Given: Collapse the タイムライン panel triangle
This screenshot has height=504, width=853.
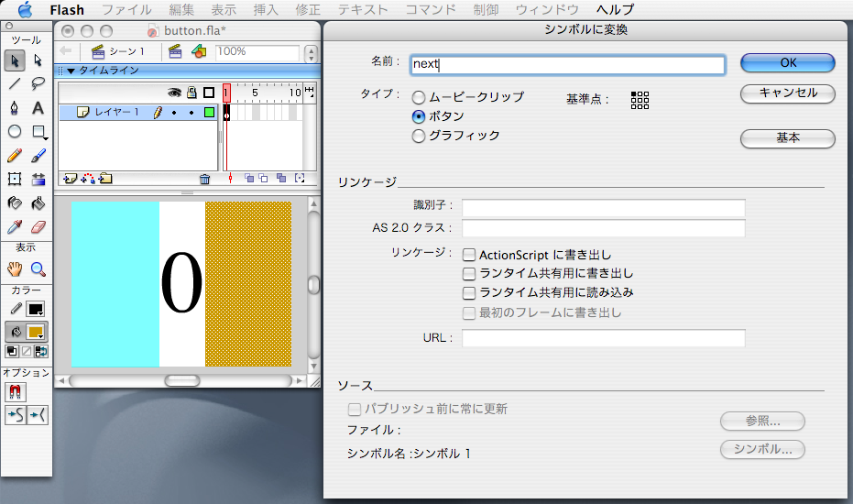Looking at the screenshot, I should click(x=71, y=71).
